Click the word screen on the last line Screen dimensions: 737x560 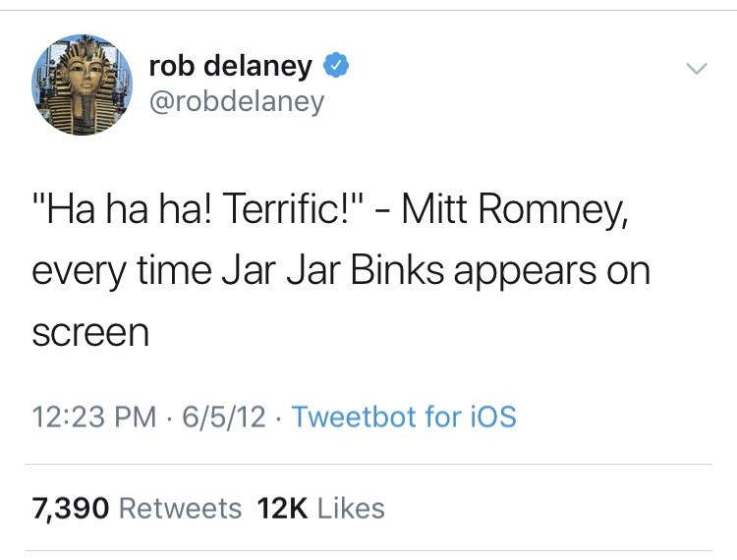click(90, 332)
